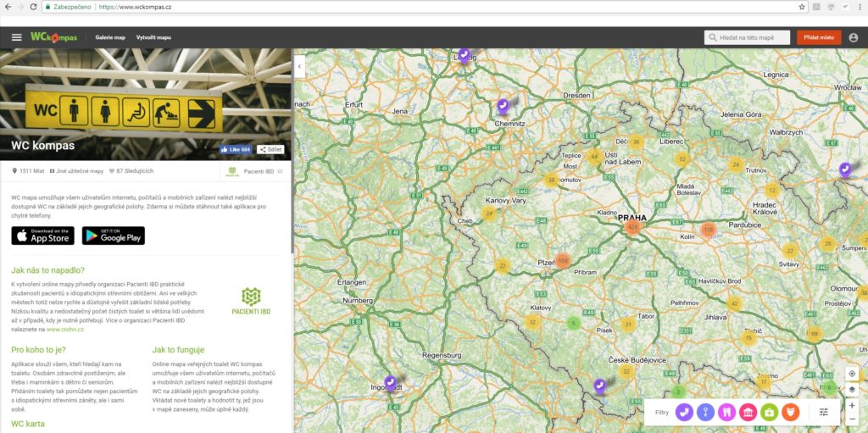Expand the Pacienti IBD author menu
This screenshot has width=868, height=433.
pos(280,172)
